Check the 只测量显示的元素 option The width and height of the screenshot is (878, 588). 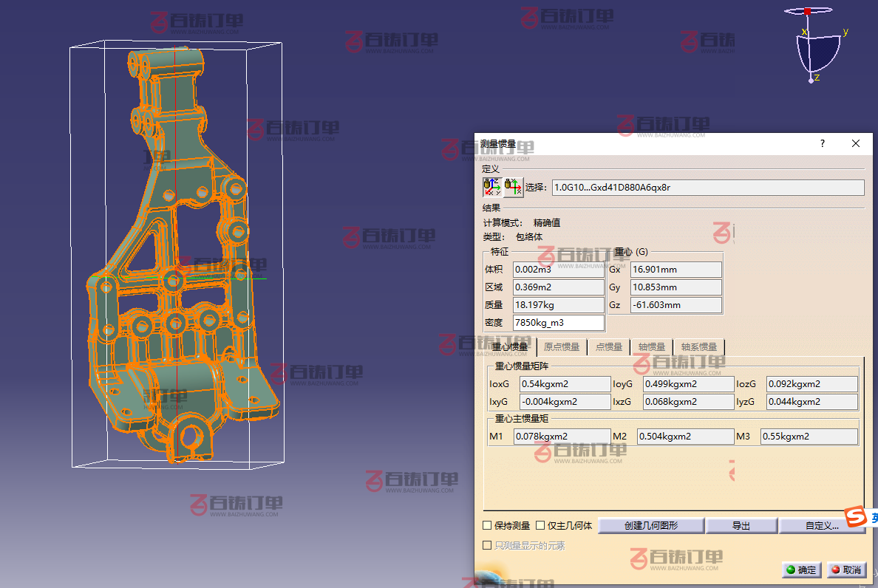[x=487, y=545]
